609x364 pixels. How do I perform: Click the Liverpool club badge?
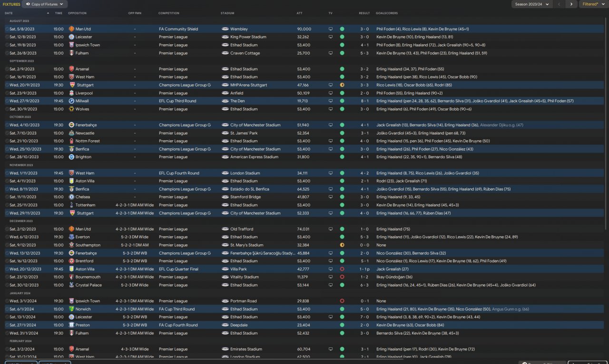click(x=71, y=93)
